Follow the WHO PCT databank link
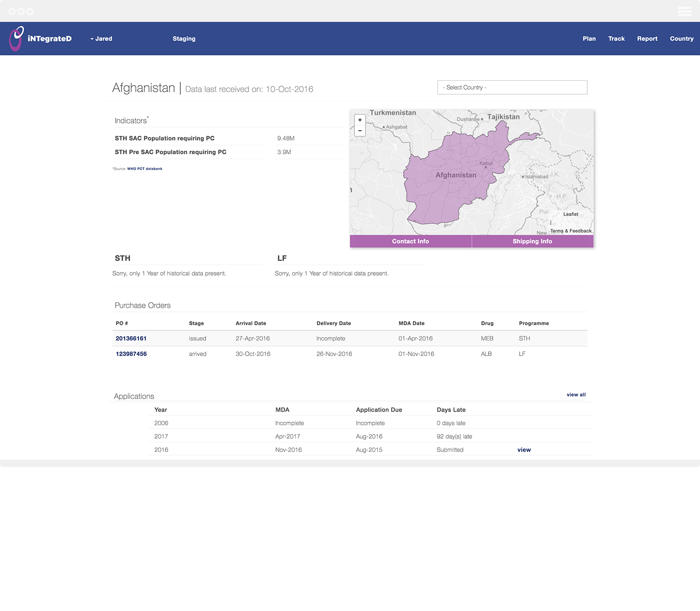Viewport: 700px width, 611px height. [x=145, y=169]
